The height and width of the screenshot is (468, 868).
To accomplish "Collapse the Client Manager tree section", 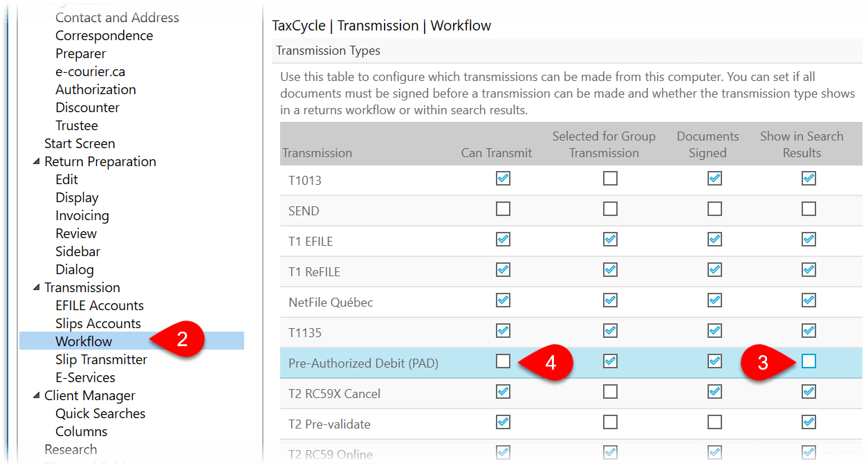I will [36, 395].
